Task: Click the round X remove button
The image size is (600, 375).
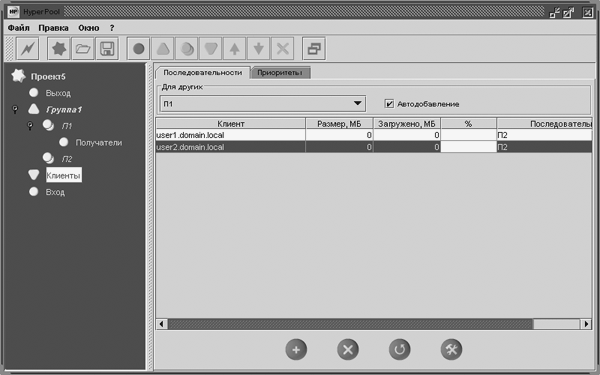Action: pyautogui.click(x=348, y=349)
